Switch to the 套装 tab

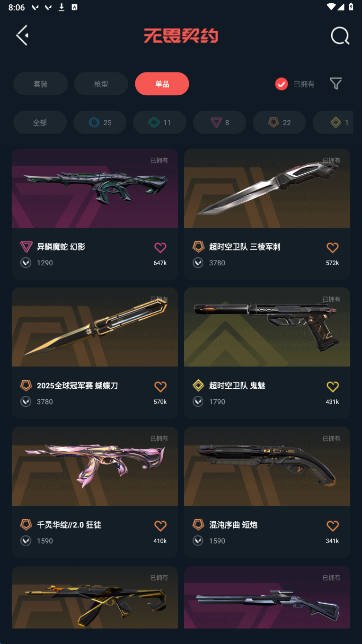click(40, 84)
